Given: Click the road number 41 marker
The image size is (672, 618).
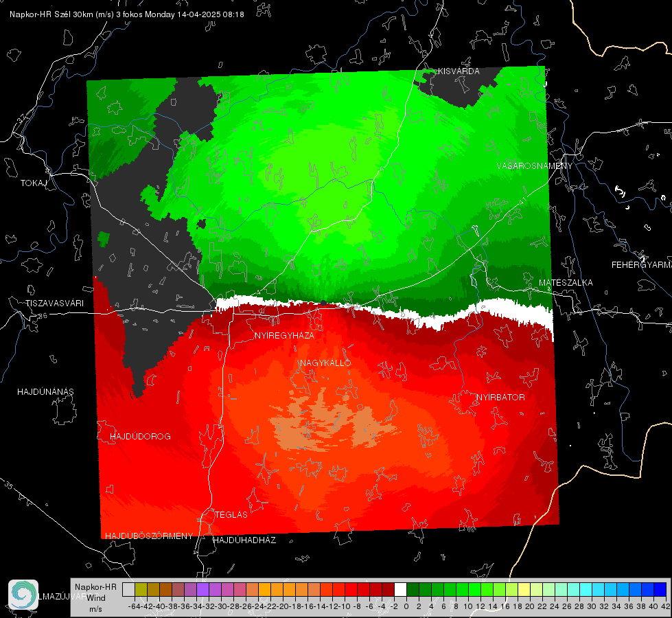Looking at the screenshot, I should [x=523, y=201].
